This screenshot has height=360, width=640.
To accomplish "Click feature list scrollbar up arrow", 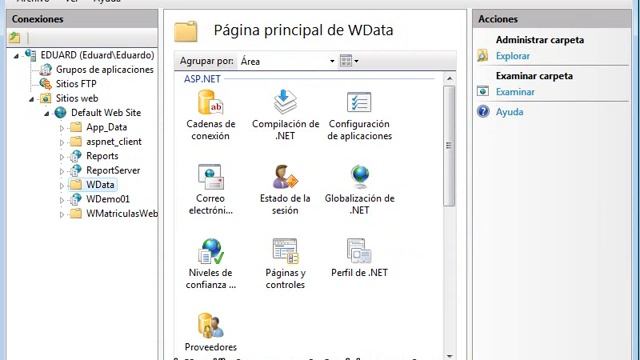I will (x=449, y=78).
